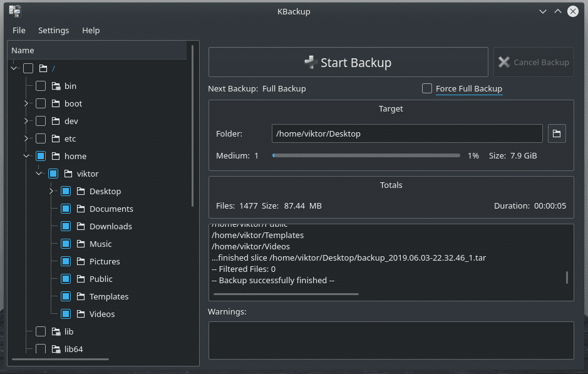Open target folder browse dialog icon
The width and height of the screenshot is (588, 374).
557,133
